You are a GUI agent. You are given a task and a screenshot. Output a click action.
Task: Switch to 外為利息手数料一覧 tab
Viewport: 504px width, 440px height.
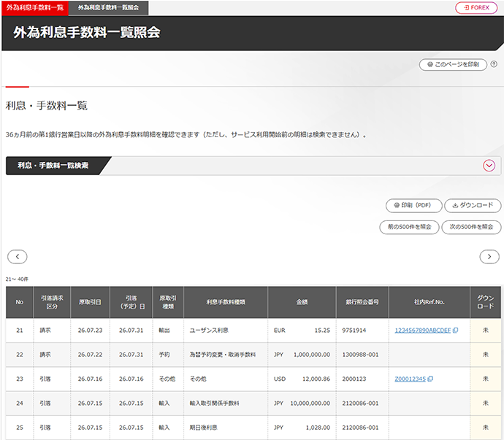pos(34,7)
